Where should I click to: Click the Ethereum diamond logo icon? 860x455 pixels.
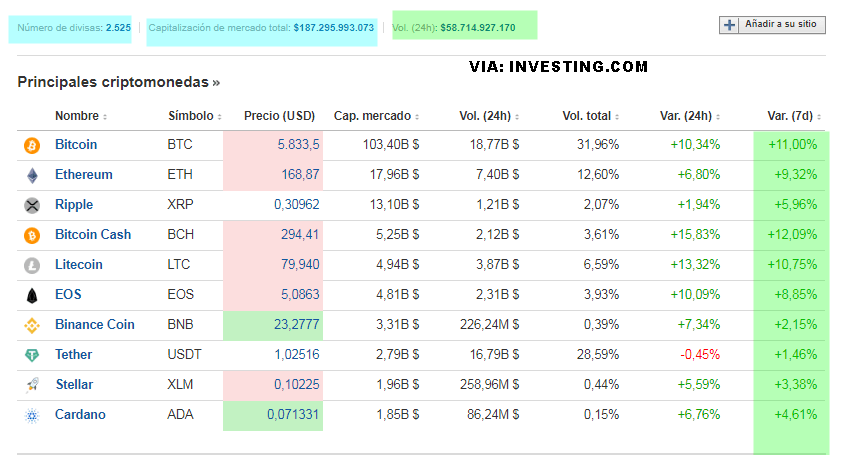[32, 175]
